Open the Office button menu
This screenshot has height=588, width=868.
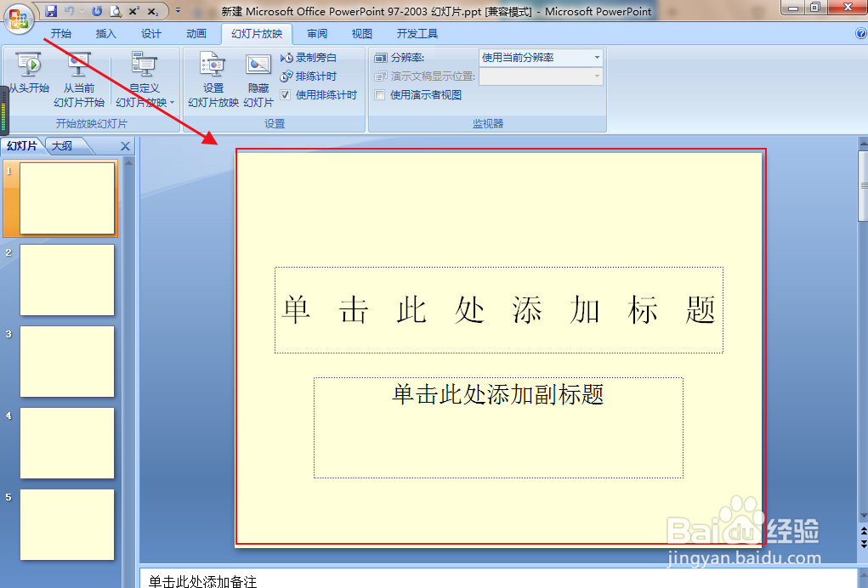click(19, 19)
